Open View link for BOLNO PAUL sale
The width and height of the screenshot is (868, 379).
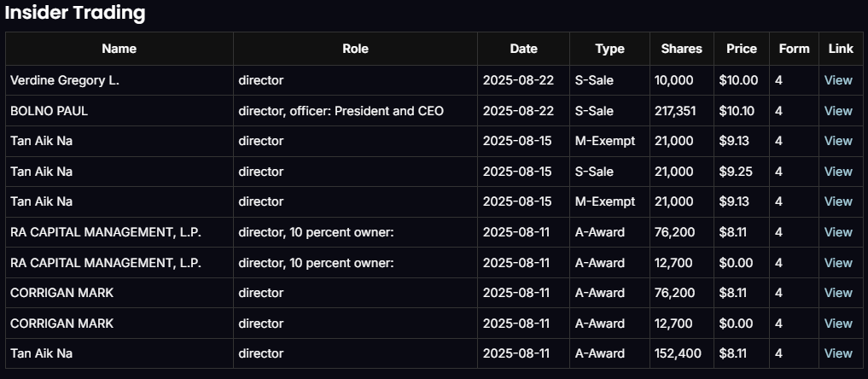838,111
